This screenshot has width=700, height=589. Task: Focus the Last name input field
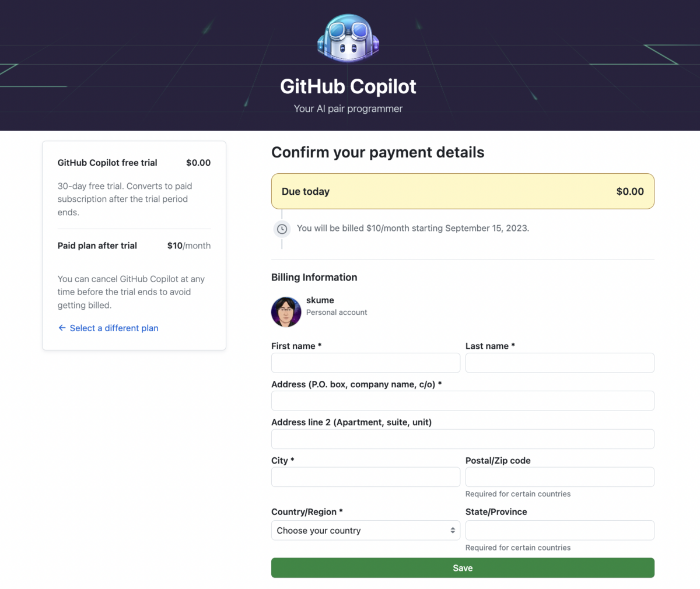tap(560, 363)
